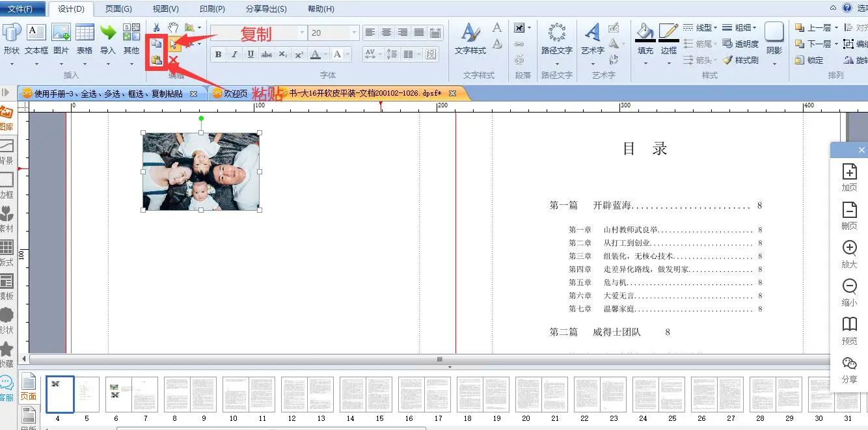Click the 预览 preview button
The width and height of the screenshot is (868, 430).
[849, 325]
